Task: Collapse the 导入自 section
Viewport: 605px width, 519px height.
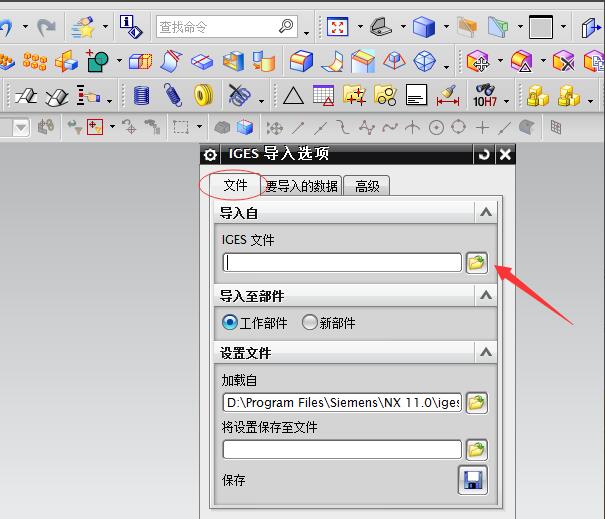Action: 486,212
